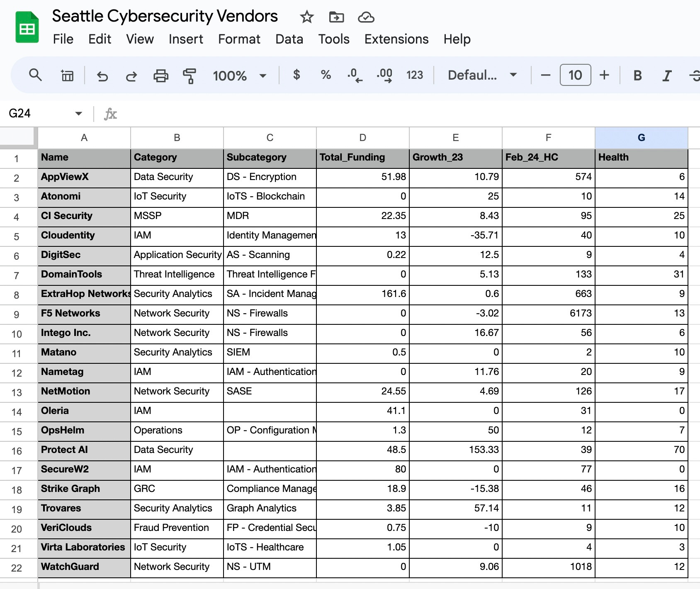The width and height of the screenshot is (700, 589).
Task: Open the View menu
Action: [x=140, y=39]
